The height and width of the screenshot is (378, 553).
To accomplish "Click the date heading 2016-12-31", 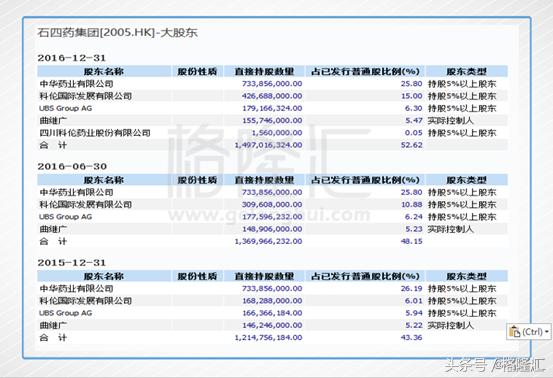I will [72, 58].
